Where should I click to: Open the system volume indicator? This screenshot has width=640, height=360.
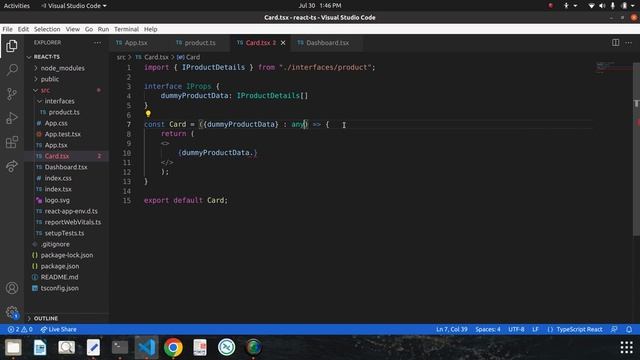click(602, 6)
